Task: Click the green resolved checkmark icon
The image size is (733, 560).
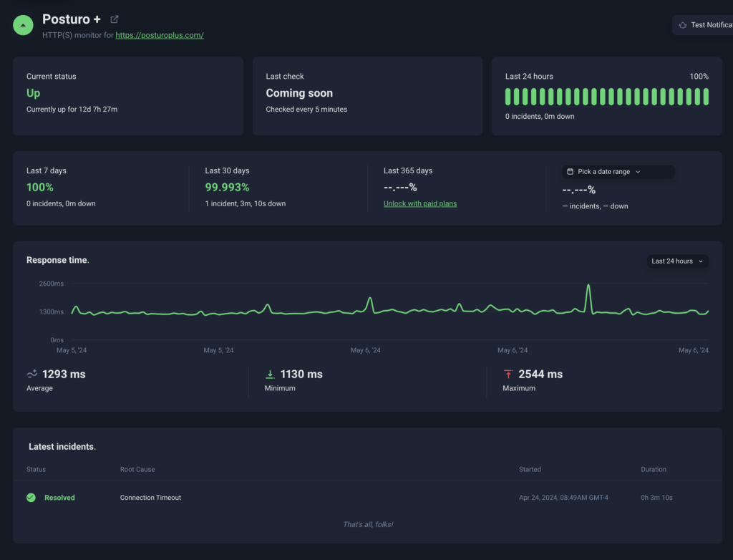Action: 31,498
